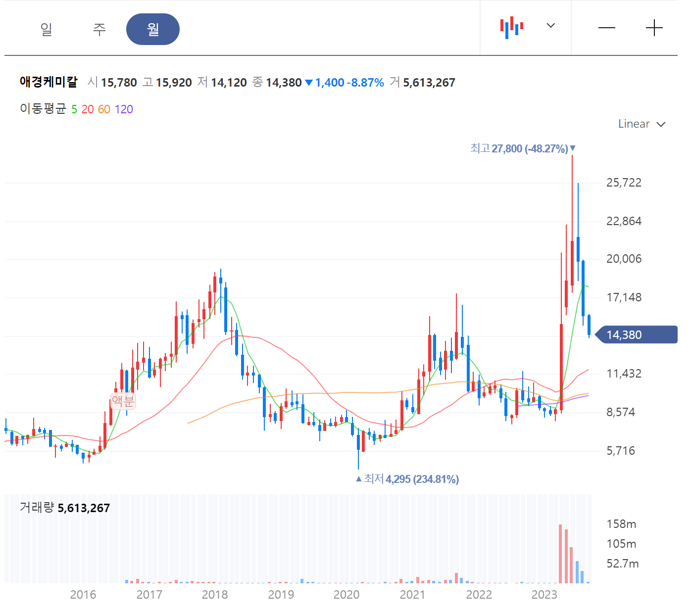The image size is (691, 616).
Task: Click the 거래량 5,613,267 volume label
Action: coord(65,508)
